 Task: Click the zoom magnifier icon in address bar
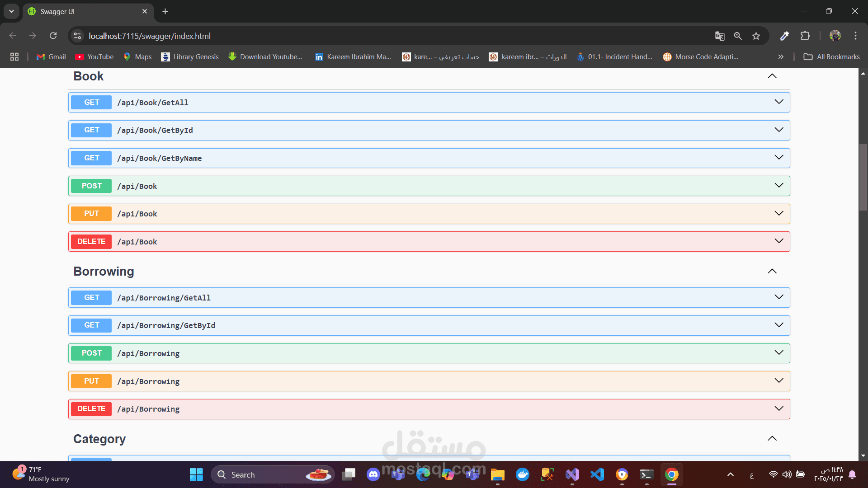coord(738,36)
